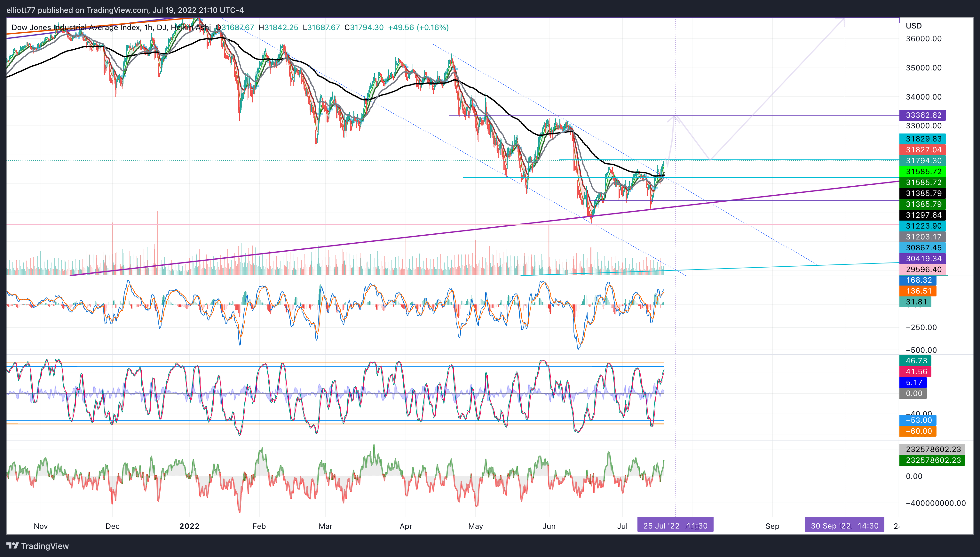Click the close value C31794.30 in legend
980x557 pixels.
364,28
